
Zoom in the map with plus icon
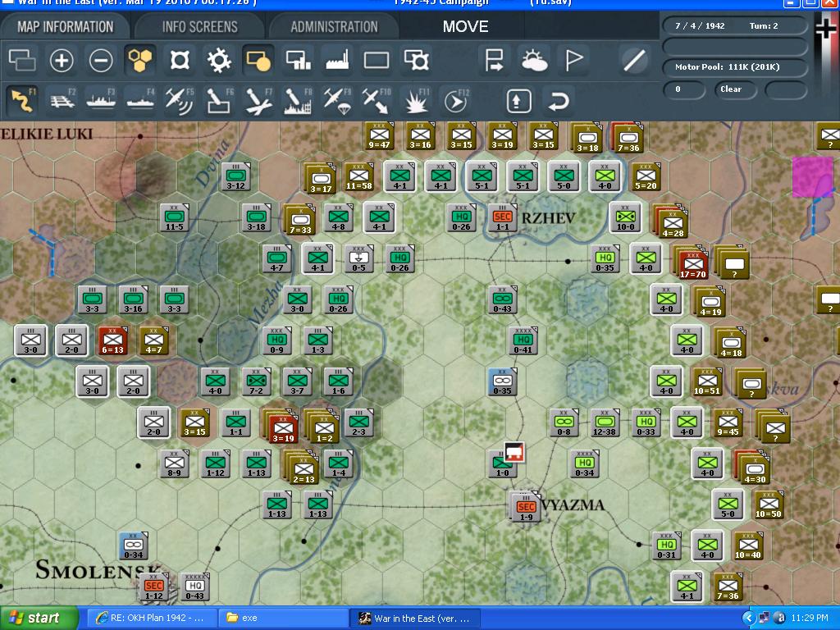pyautogui.click(x=61, y=60)
